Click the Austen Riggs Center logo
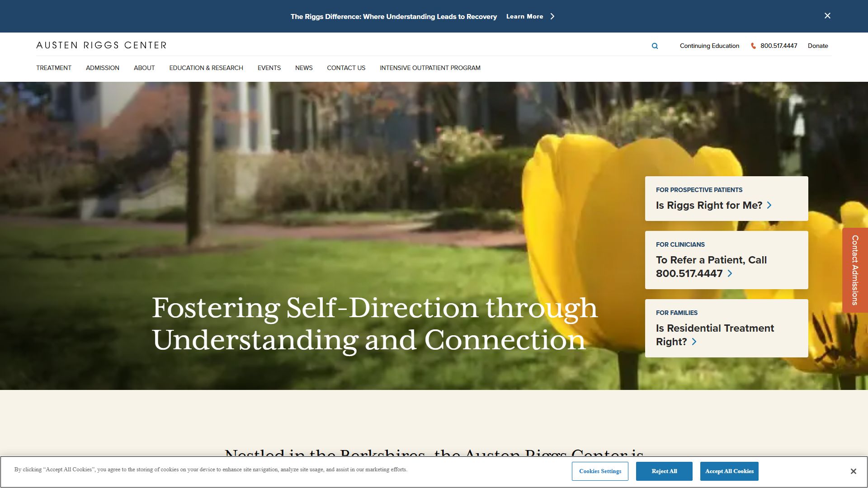 point(101,45)
